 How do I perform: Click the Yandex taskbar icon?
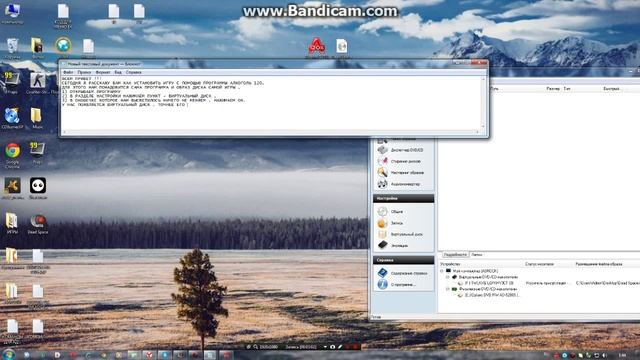pos(149,355)
